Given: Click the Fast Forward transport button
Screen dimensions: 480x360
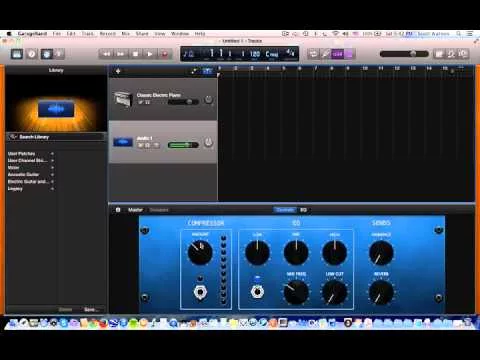Looking at the screenshot, I should [121, 54].
